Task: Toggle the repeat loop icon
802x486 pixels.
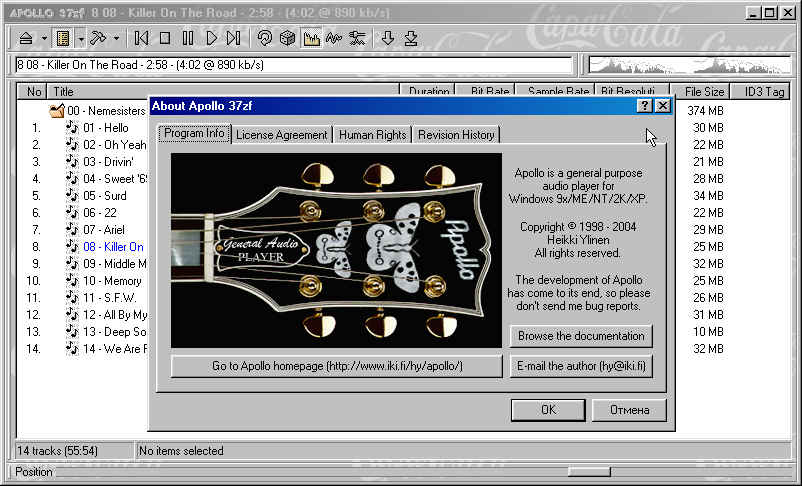Action: 264,38
